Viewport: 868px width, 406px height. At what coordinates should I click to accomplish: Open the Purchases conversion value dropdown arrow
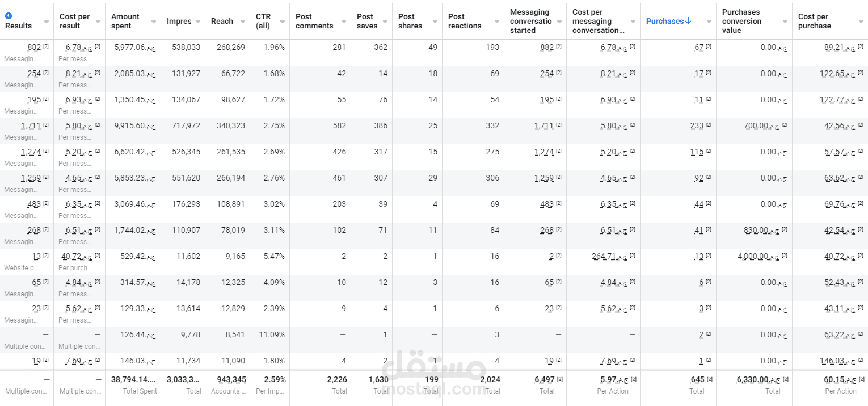pos(785,22)
